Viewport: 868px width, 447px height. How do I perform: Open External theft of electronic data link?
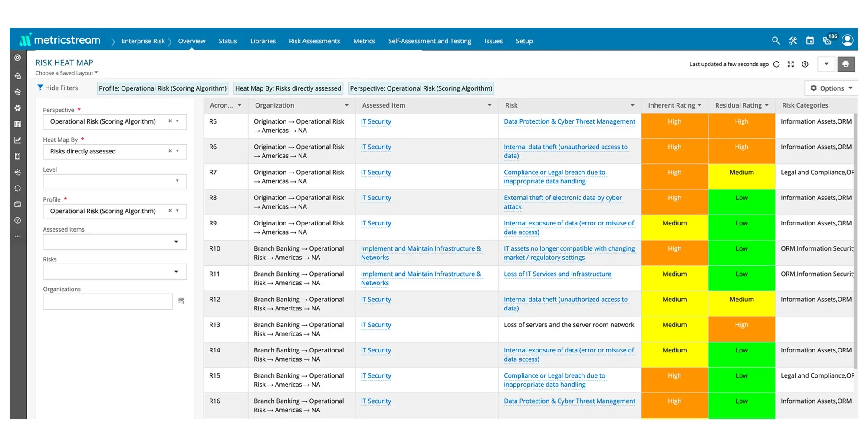[563, 202]
